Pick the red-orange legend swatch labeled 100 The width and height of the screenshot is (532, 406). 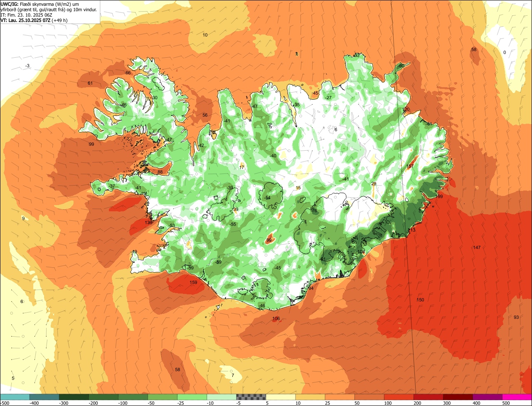pos(399,397)
